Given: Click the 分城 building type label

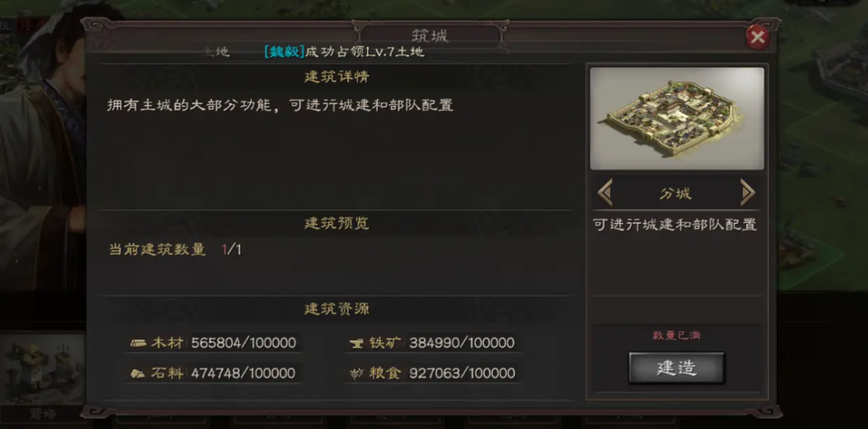Looking at the screenshot, I should pos(675,194).
